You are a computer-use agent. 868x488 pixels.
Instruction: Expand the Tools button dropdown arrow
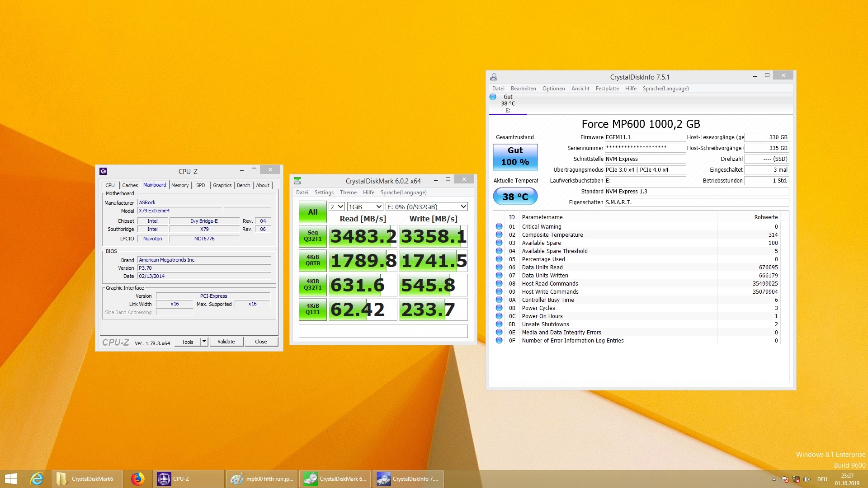204,342
